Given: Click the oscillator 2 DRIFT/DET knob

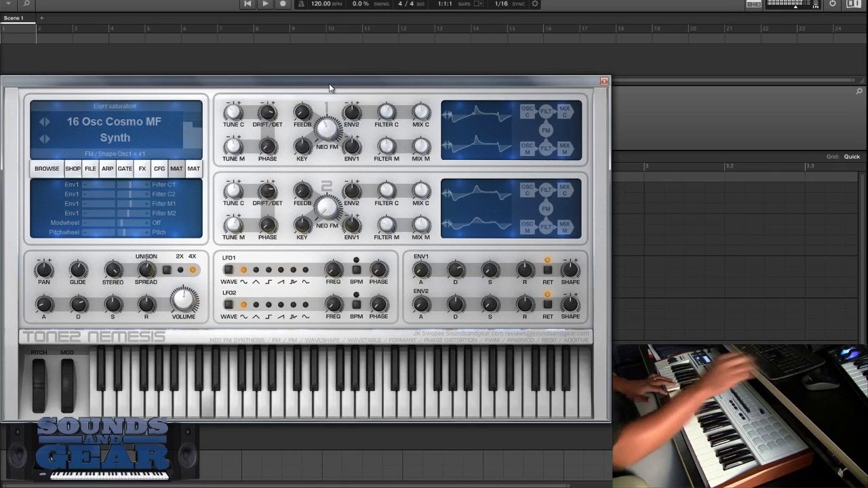Looking at the screenshot, I should click(x=267, y=190).
